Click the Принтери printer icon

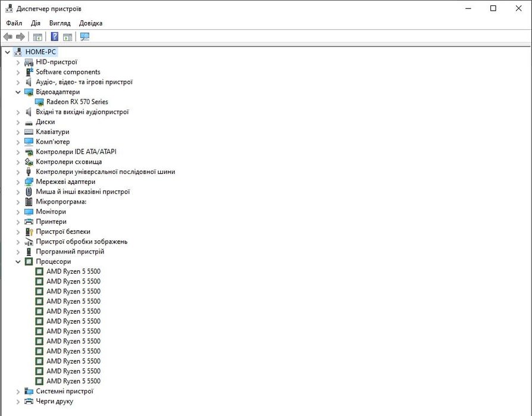point(29,222)
